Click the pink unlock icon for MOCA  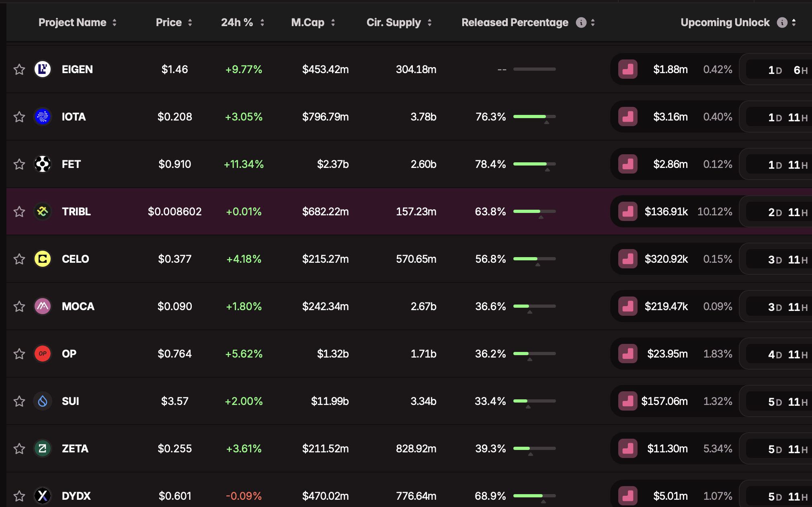coord(628,306)
